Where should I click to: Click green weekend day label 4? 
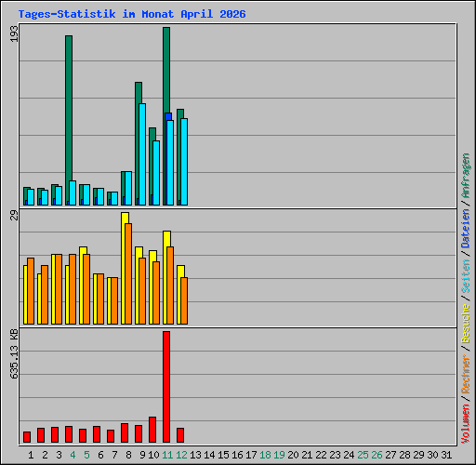73,455
